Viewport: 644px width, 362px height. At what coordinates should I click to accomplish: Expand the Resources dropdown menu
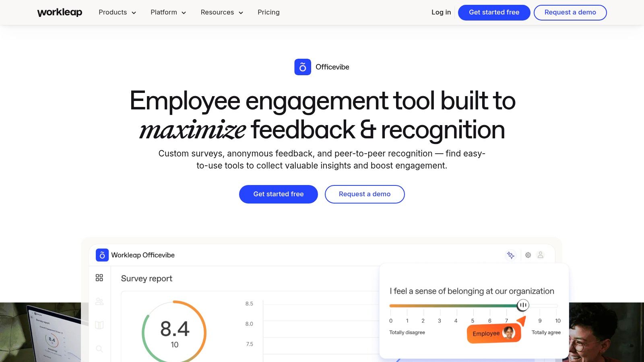[x=222, y=12]
